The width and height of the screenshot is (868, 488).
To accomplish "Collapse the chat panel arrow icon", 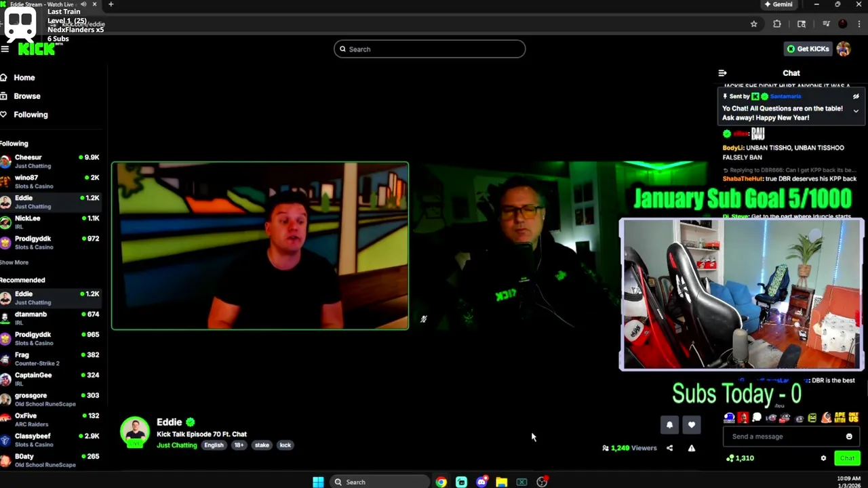I will pyautogui.click(x=722, y=73).
